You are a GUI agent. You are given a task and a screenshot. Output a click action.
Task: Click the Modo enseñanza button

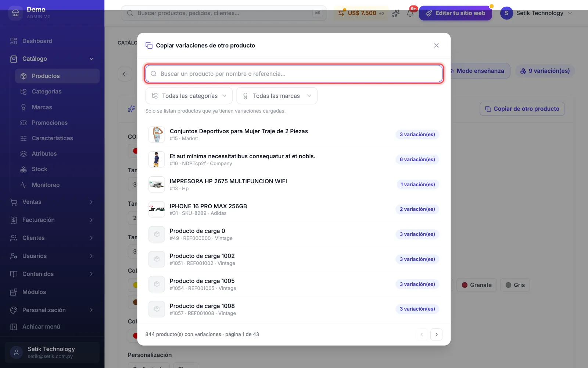point(480,71)
